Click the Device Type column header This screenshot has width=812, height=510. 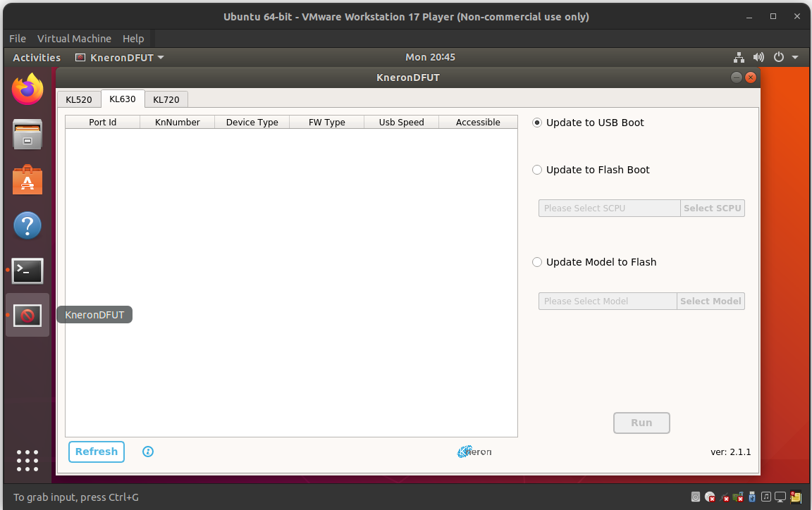[252, 122]
